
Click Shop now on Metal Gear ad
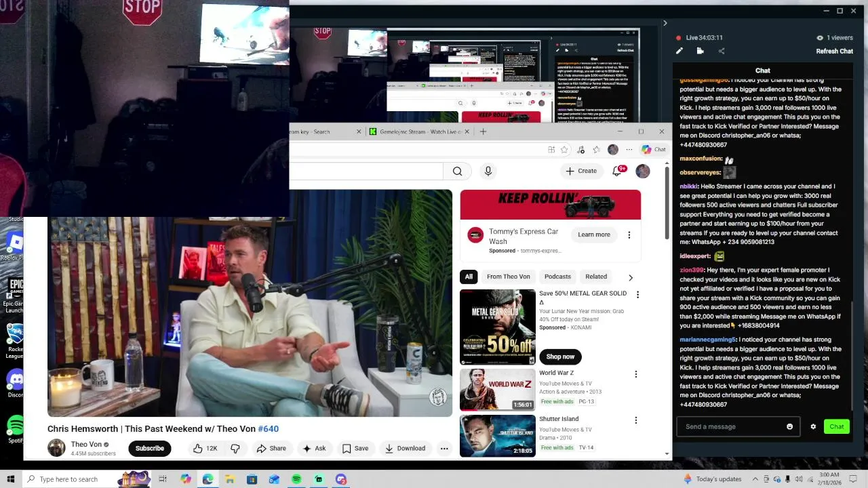tap(560, 357)
